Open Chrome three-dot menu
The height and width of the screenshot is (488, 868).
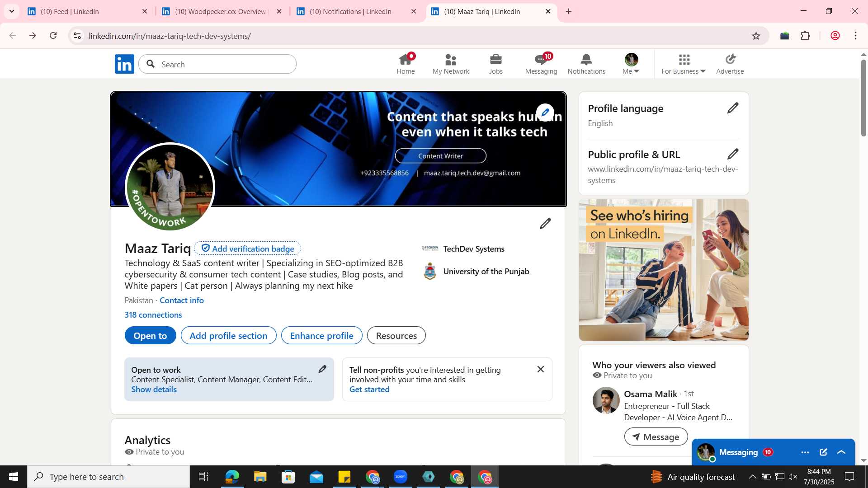855,36
